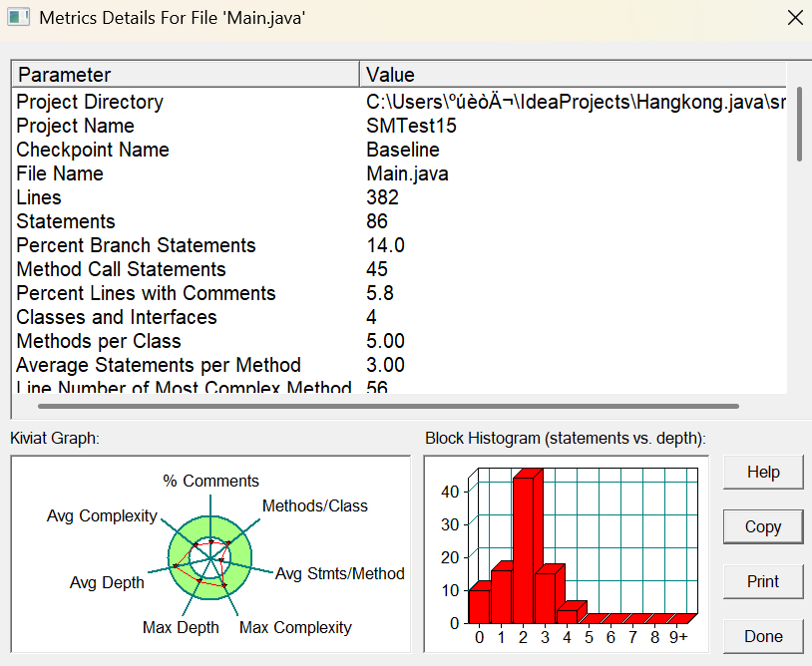The image size is (812, 666).
Task: Click the Value column header
Action: point(573,75)
